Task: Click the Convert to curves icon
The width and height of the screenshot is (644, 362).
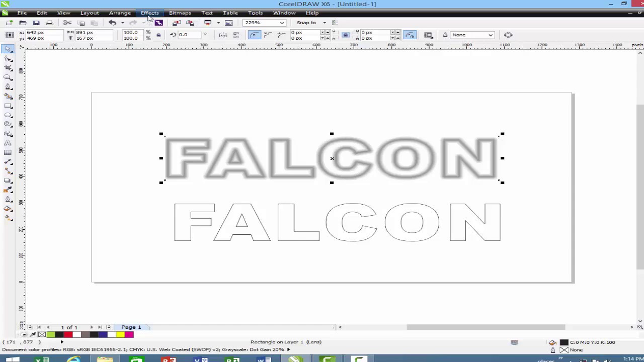Action: click(x=508, y=35)
